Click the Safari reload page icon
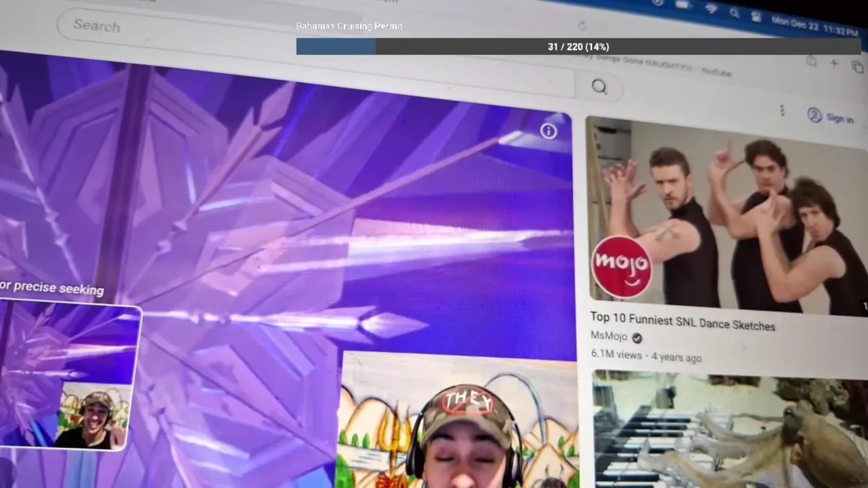Viewport: 868px width, 488px height. tap(582, 26)
